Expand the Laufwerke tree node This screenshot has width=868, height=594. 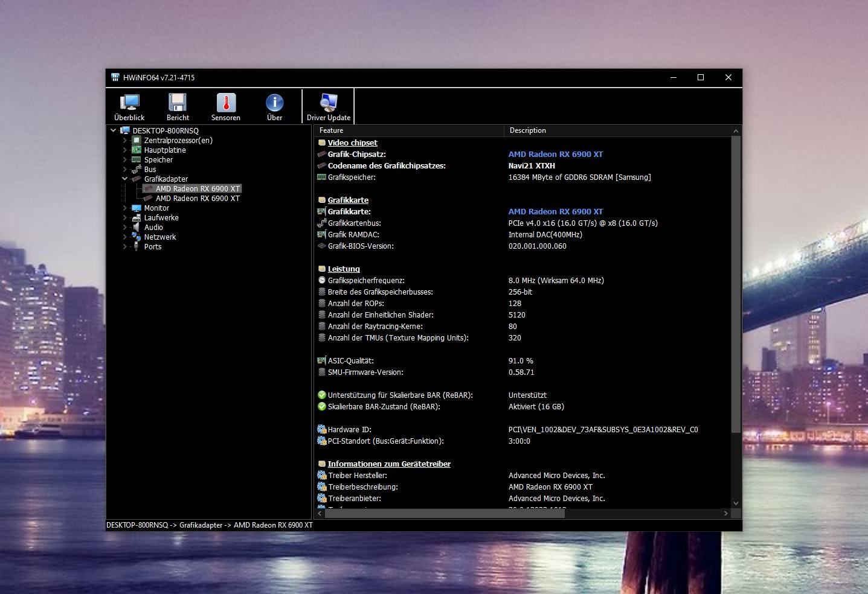click(125, 217)
